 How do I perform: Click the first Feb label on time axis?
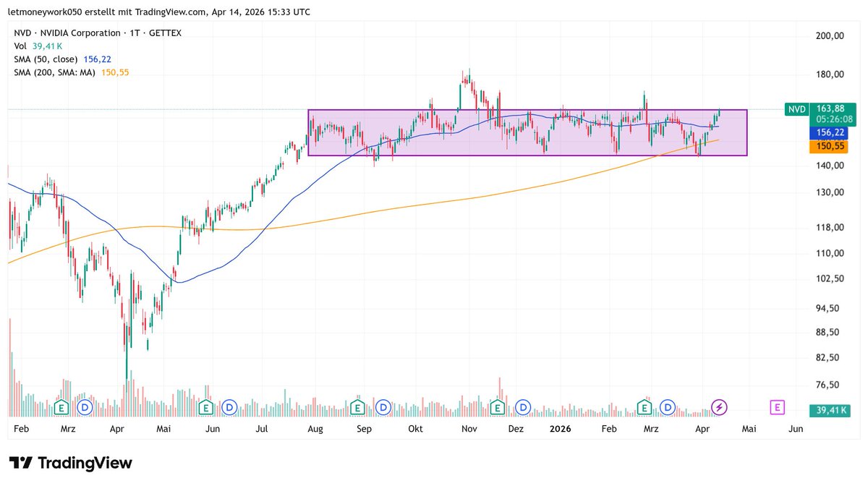point(21,429)
